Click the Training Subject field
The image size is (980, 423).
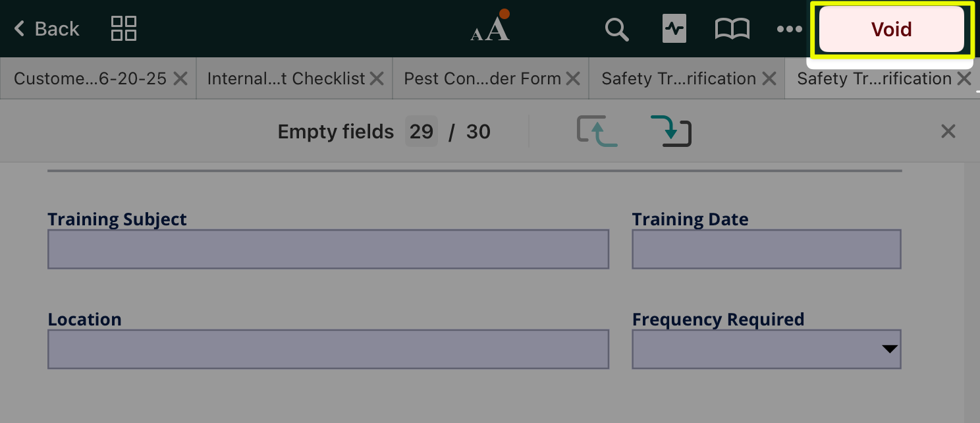(328, 249)
